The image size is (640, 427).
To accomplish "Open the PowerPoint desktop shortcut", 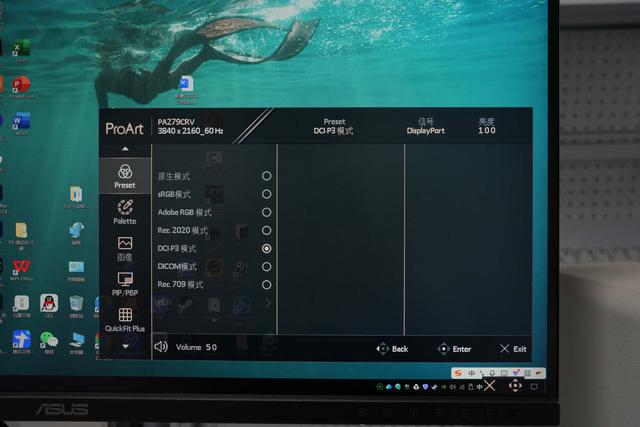I will [x=21, y=86].
